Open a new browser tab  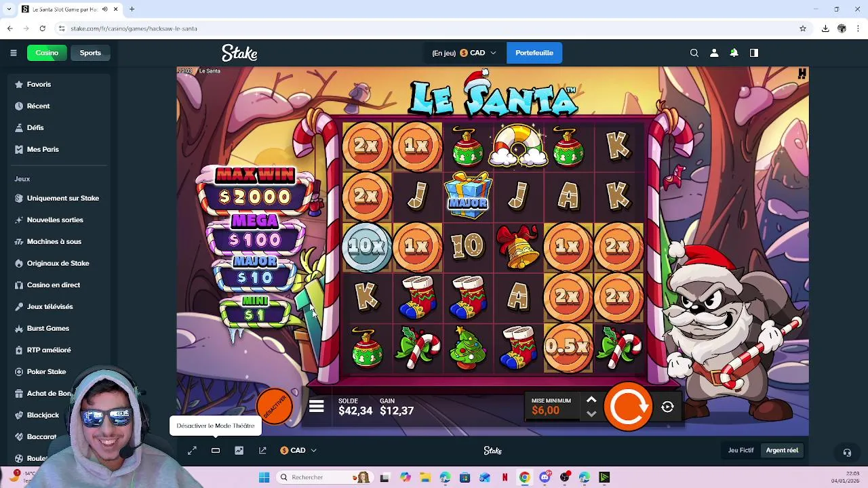(132, 9)
